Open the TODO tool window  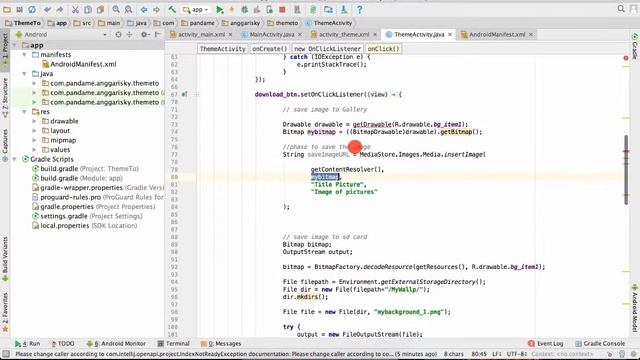tap(62, 344)
